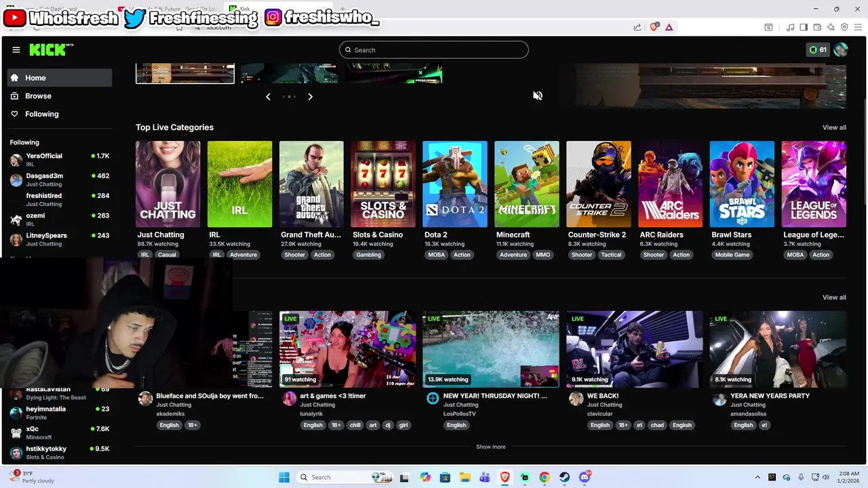This screenshot has width=868, height=488.
Task: Open the Kick sidebar hamburger menu
Action: point(16,49)
